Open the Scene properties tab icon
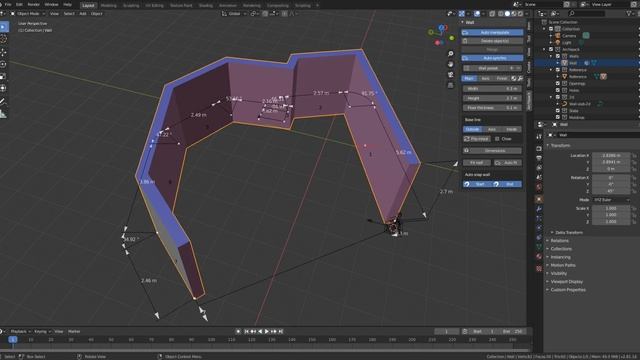 tap(539, 178)
